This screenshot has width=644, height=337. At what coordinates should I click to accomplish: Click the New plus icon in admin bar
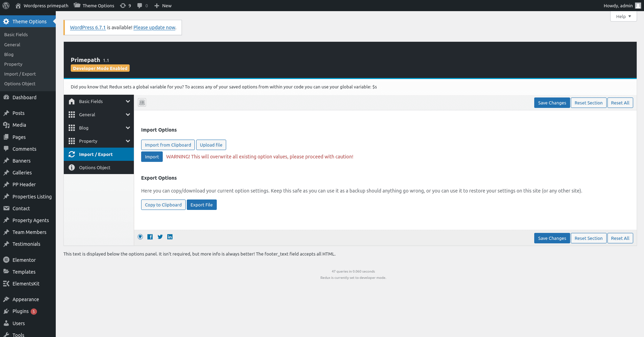click(157, 6)
